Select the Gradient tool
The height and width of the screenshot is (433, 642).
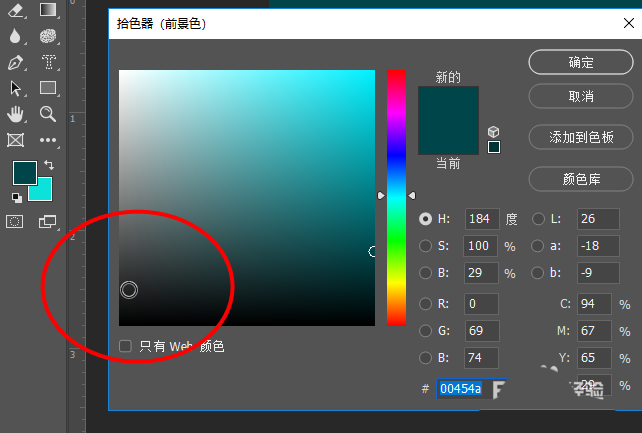pyautogui.click(x=48, y=9)
